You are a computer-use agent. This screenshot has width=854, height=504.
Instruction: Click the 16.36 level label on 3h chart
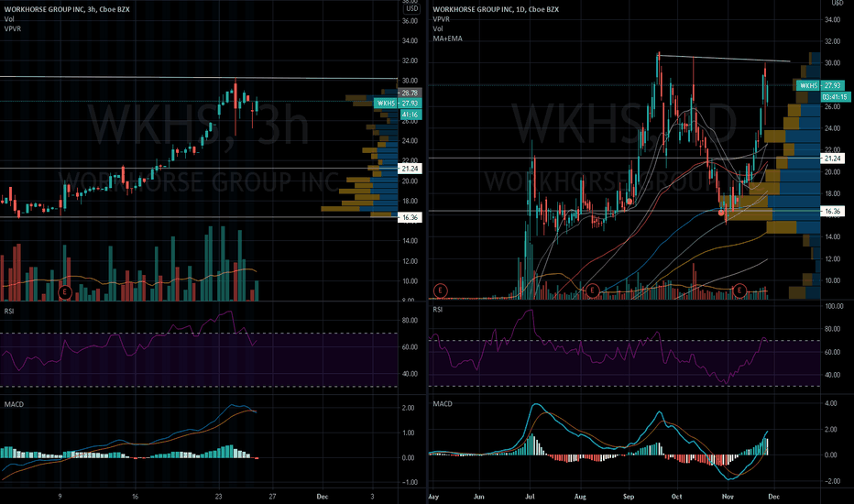point(410,217)
